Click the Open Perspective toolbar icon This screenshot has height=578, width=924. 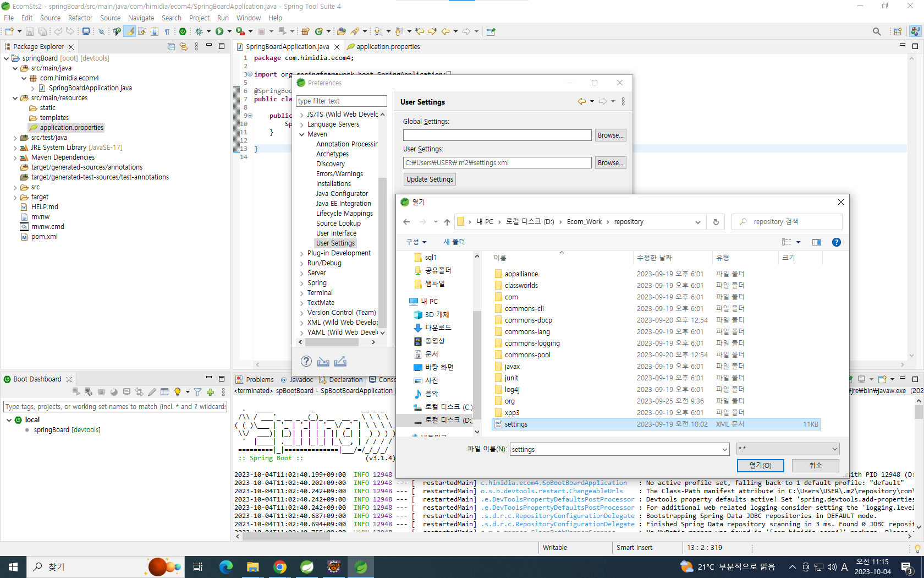898,31
